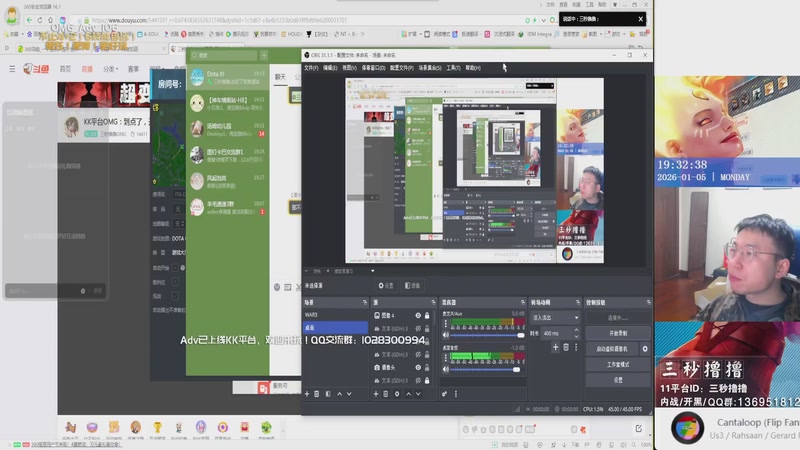Click the browser home icon
The width and height of the screenshot is (800, 450).
coord(50,20)
